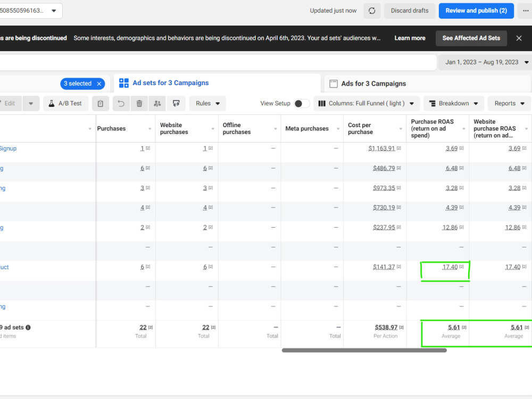Open Cost per purchase column menu arrow

click(x=401, y=129)
